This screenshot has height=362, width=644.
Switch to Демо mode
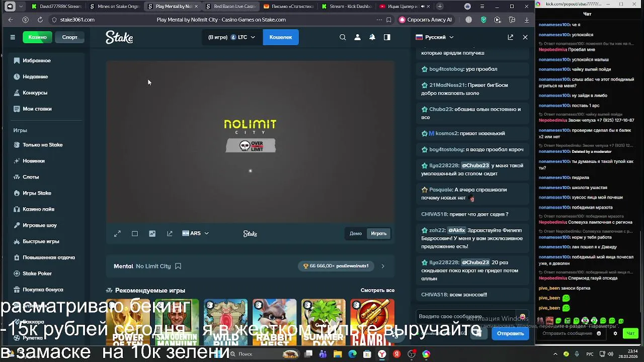click(356, 233)
